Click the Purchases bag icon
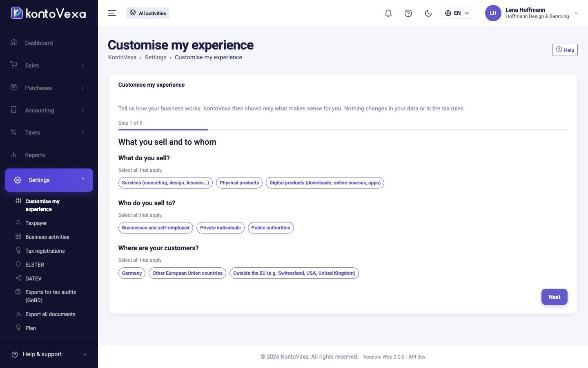The image size is (588, 368). pyautogui.click(x=13, y=88)
